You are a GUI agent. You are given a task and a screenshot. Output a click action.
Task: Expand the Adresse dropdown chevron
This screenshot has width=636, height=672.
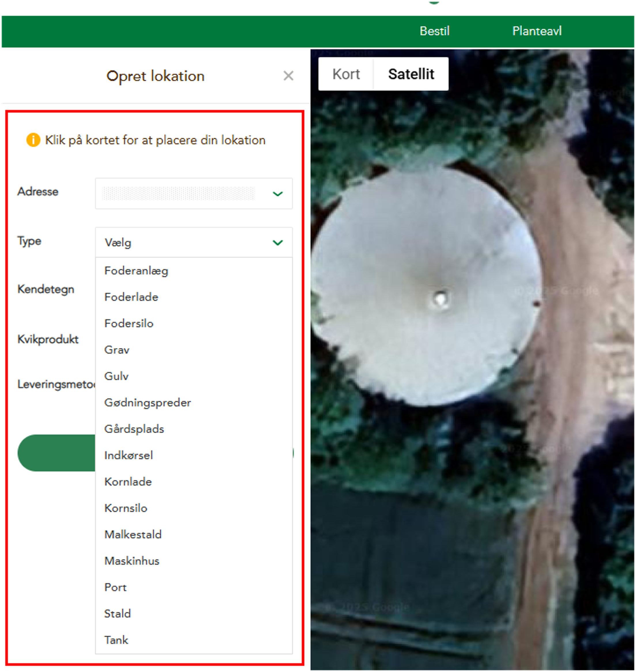278,194
